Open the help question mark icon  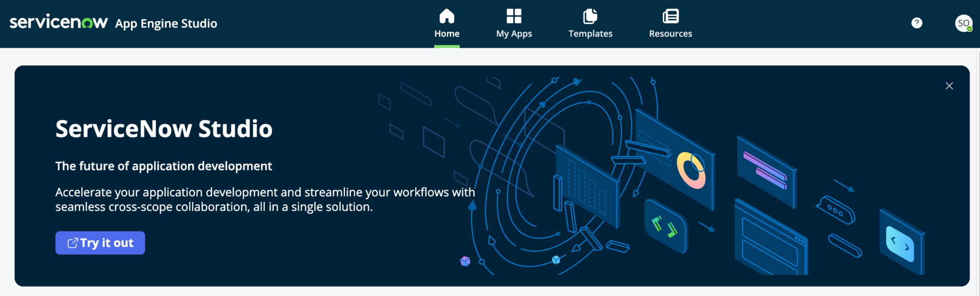click(x=917, y=23)
